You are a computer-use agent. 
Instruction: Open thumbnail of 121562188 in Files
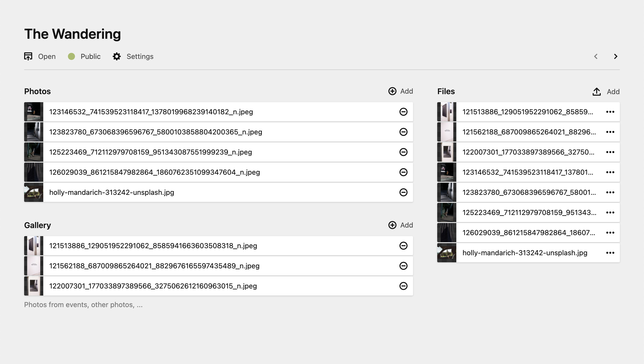pyautogui.click(x=447, y=132)
